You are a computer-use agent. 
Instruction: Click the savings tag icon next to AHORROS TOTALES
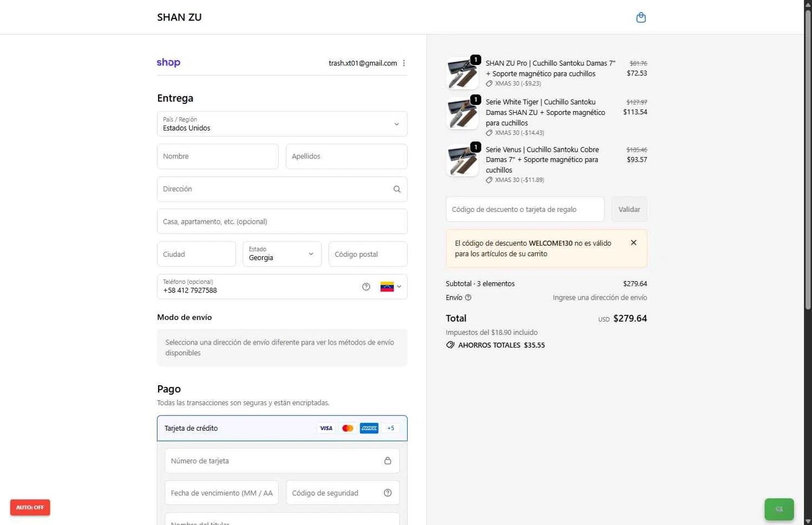450,345
